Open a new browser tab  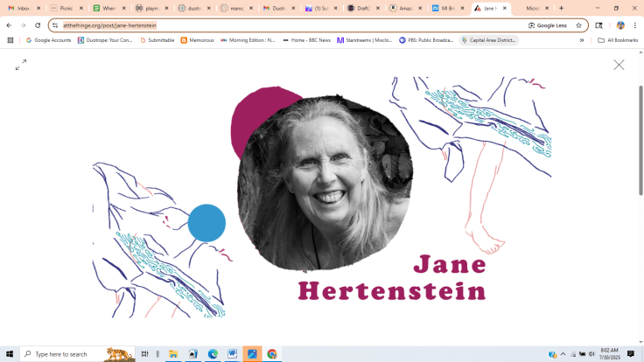(x=562, y=8)
